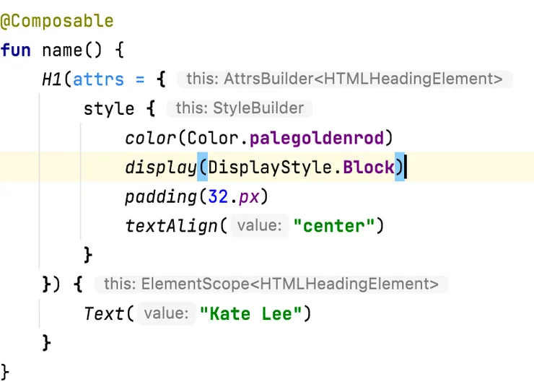Click the closing brace of style block
Image resolution: width=534 pixels, height=392 pixels.
coord(87,255)
